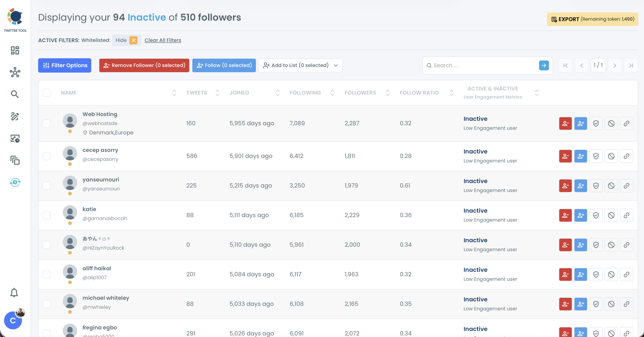Sort by the Name column arrows
Screen dimensions: 644x337
[174, 93]
